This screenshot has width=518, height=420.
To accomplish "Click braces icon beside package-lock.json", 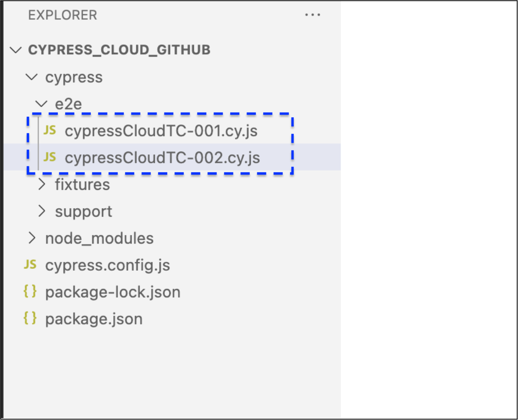I will click(30, 291).
